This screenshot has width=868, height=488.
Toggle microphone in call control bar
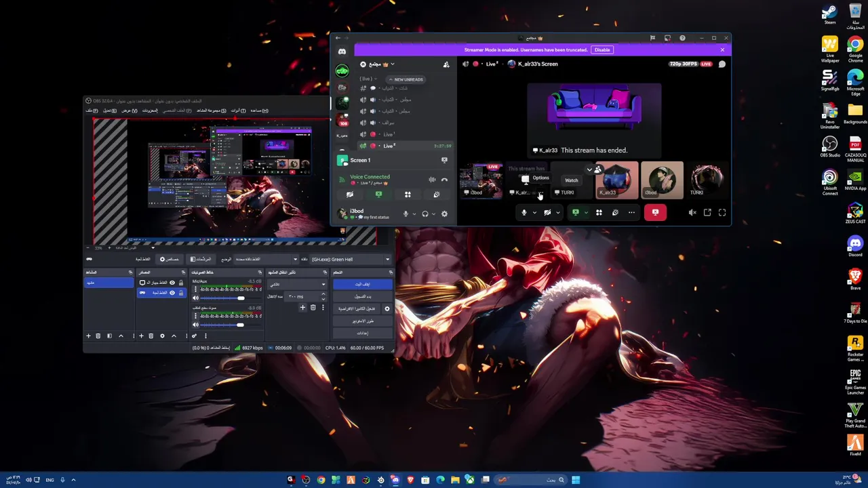tap(524, 213)
